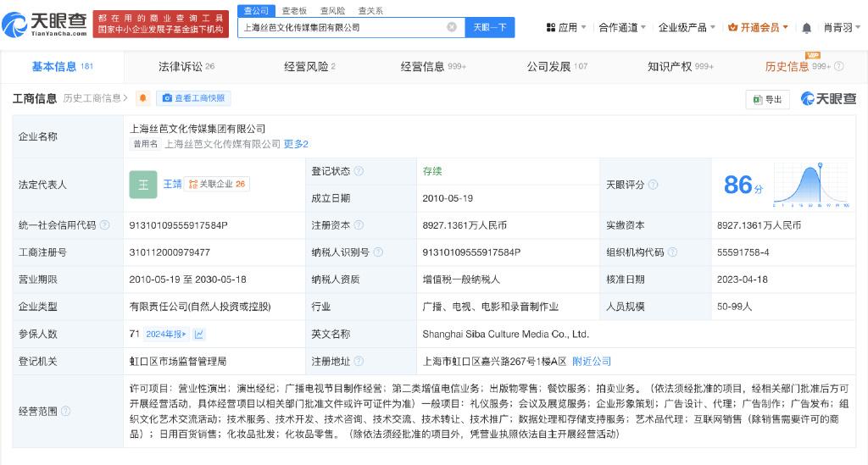This screenshot has height=465, width=868.
Task: Open the 参保人数 trend chart icon
Action: 199,334
